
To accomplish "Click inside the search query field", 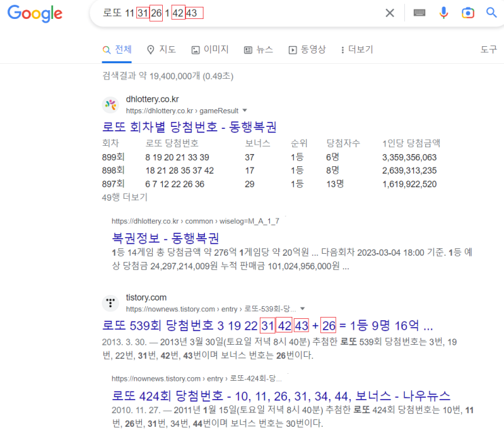I will (238, 13).
